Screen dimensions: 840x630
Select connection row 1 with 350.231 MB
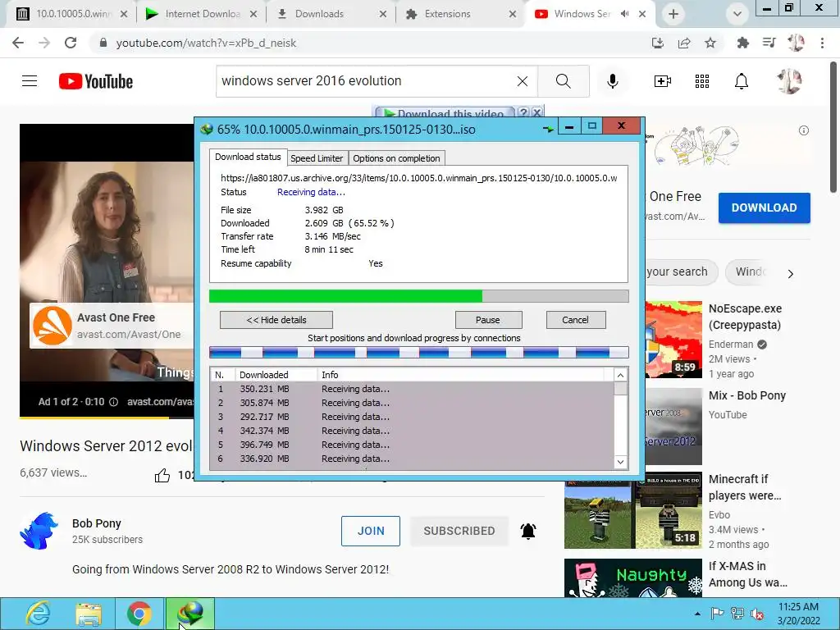coord(412,389)
